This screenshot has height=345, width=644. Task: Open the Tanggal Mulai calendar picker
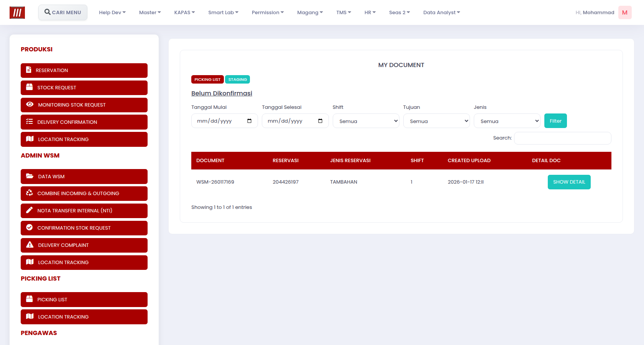tap(249, 121)
